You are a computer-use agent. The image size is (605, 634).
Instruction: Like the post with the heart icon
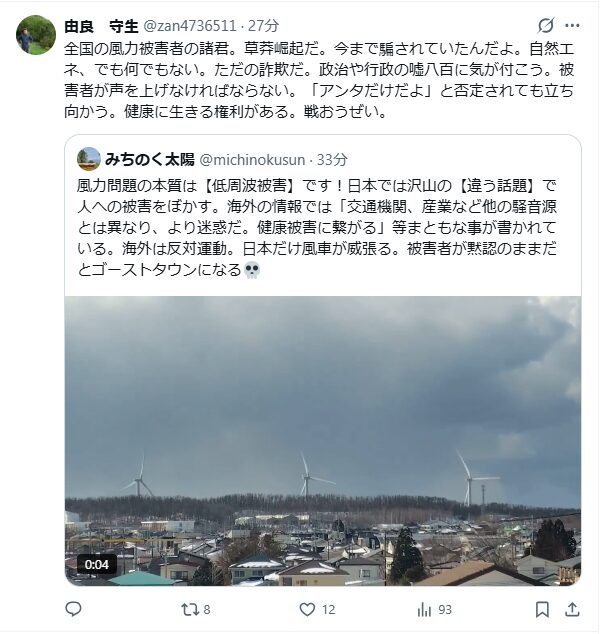point(305,609)
